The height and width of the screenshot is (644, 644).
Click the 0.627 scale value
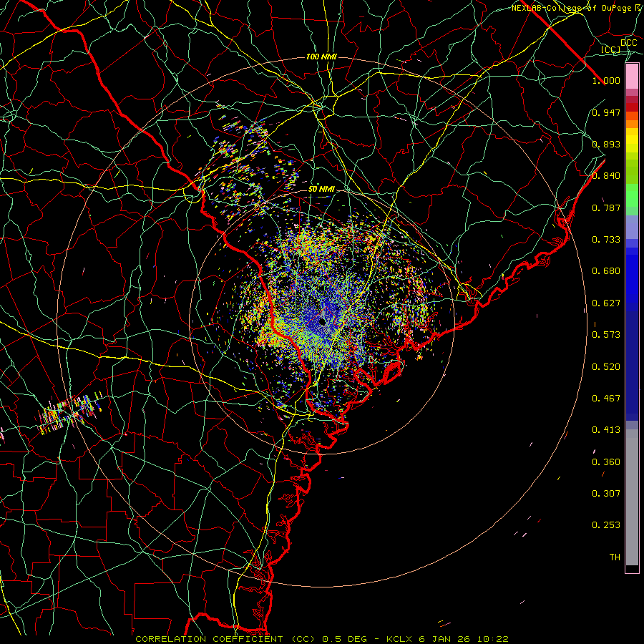tap(606, 303)
